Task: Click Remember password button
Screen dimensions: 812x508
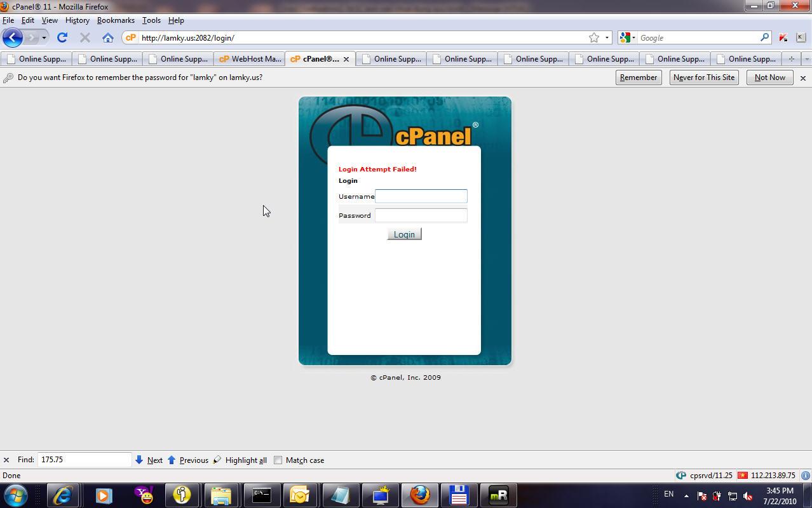Action: tap(639, 77)
